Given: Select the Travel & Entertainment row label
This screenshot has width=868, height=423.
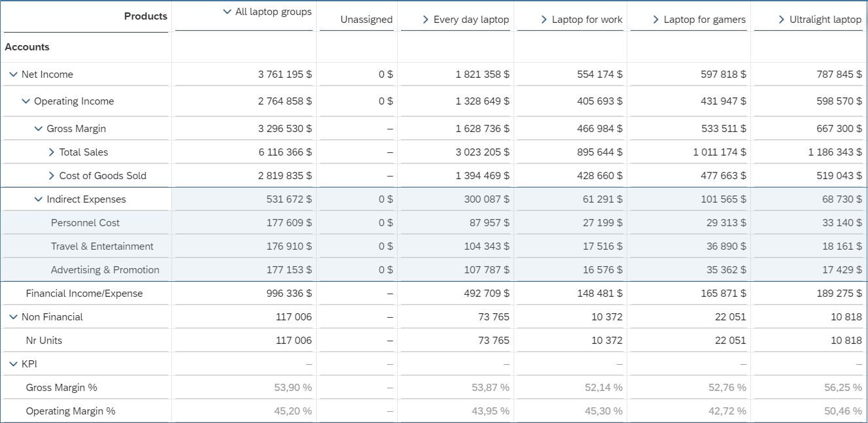Looking at the screenshot, I should 102,246.
